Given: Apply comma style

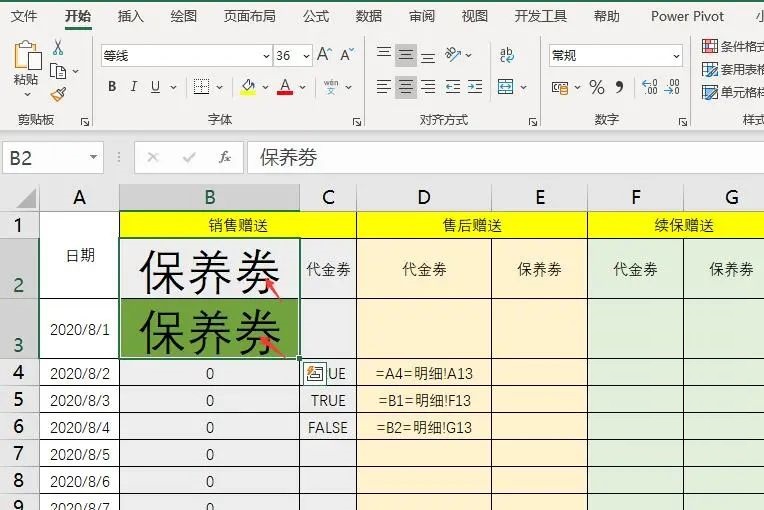Looking at the screenshot, I should click(619, 87).
